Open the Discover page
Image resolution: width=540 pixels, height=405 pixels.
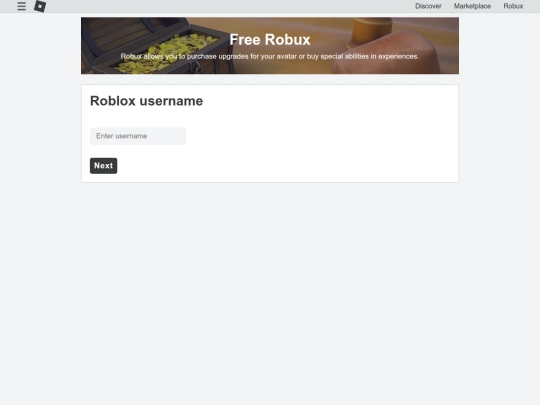(428, 6)
